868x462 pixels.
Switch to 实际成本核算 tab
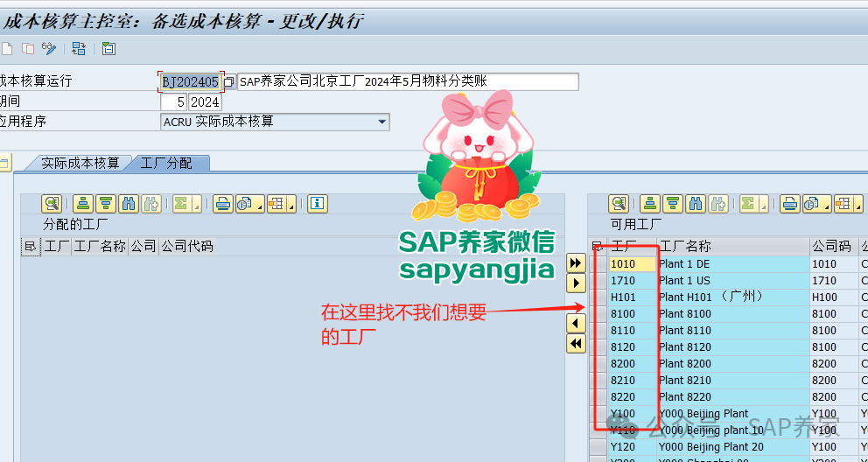click(x=80, y=164)
